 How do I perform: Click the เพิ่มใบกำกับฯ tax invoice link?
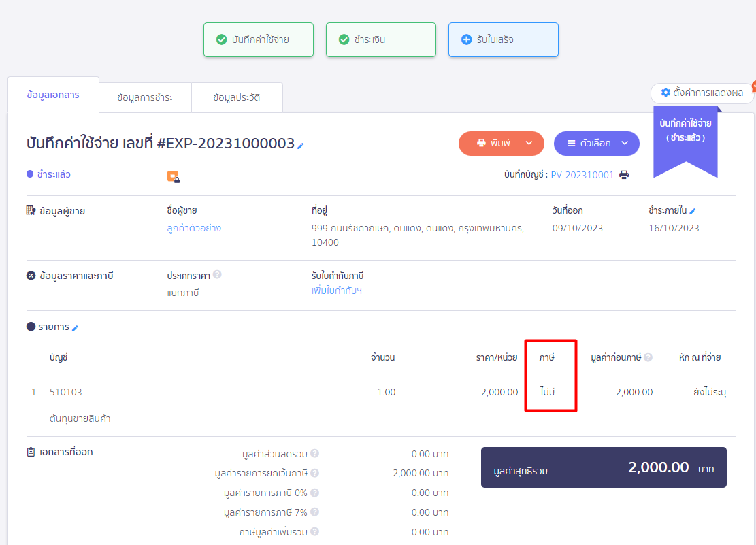336,291
